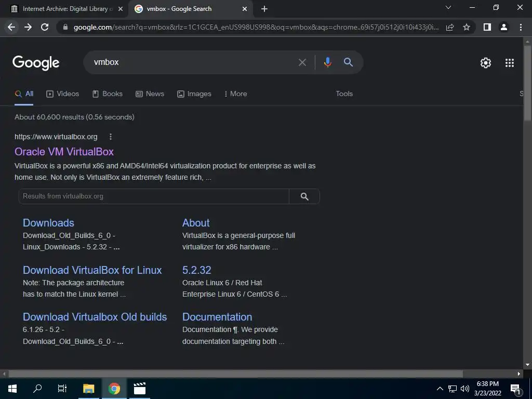Switch to Videos results
Screen dimensions: 532x399
click(63, 94)
